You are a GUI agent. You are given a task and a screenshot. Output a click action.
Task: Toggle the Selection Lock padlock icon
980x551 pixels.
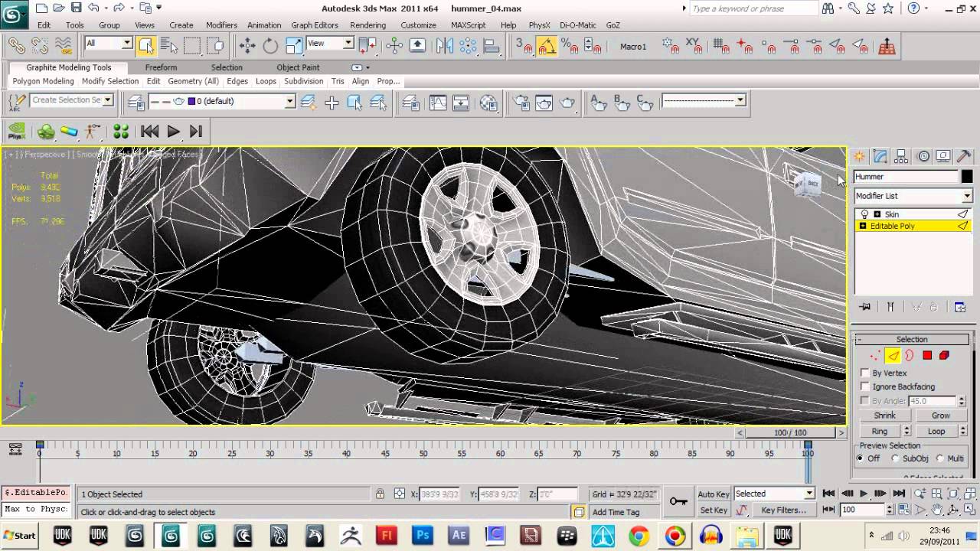pyautogui.click(x=380, y=494)
